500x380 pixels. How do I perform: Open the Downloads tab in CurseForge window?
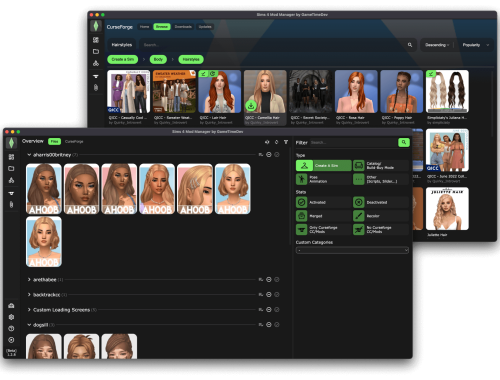coord(183,27)
